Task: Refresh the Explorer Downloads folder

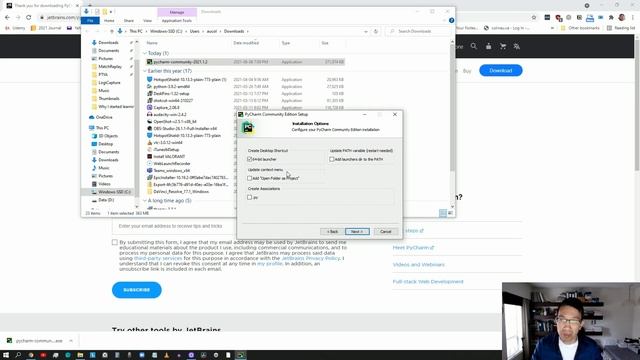Action: [376, 31]
